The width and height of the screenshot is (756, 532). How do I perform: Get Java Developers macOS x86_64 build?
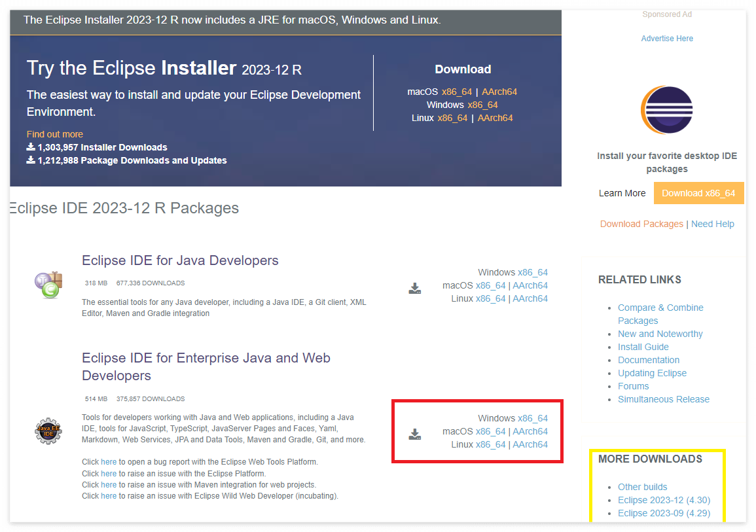(x=490, y=285)
